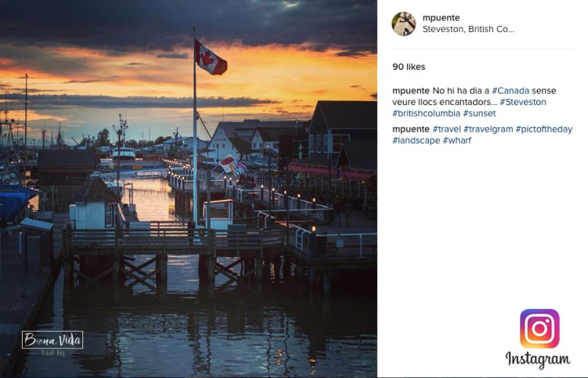Open the #travel hashtag
588x378 pixels.
pos(446,129)
